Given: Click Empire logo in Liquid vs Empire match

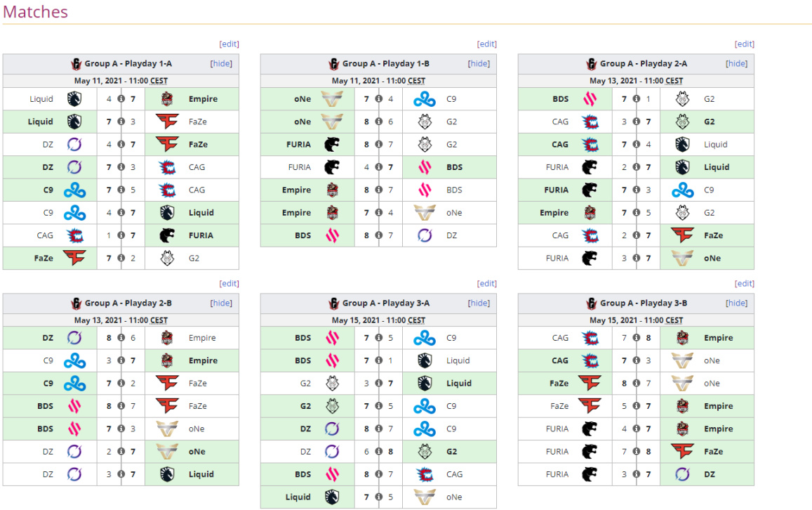Looking at the screenshot, I should (x=166, y=99).
